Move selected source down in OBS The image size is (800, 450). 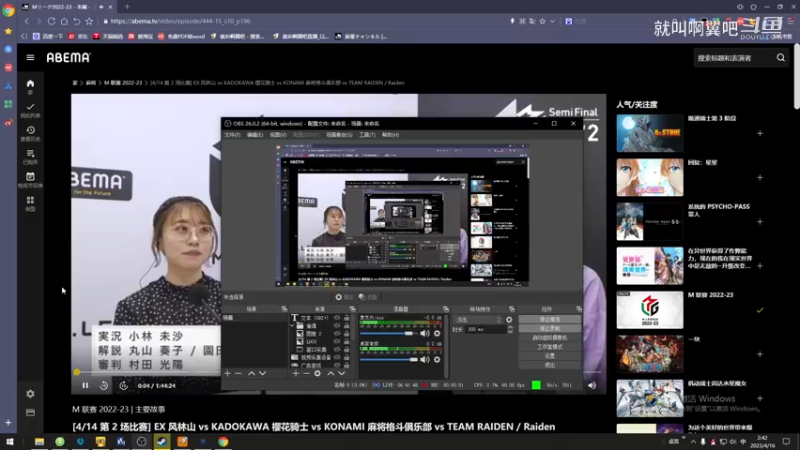click(x=341, y=373)
